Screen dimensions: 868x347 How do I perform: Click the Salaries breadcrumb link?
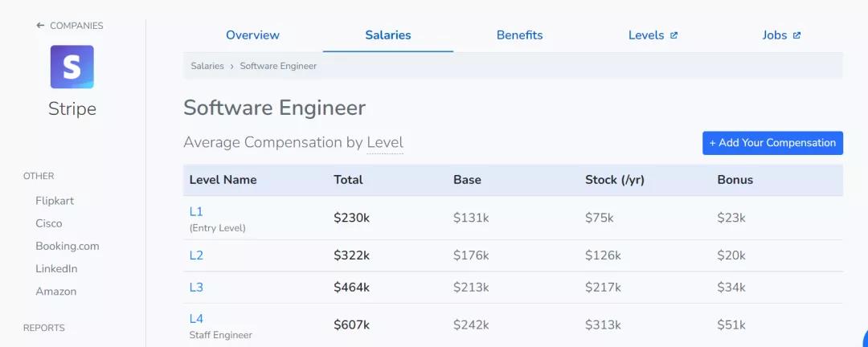(207, 66)
